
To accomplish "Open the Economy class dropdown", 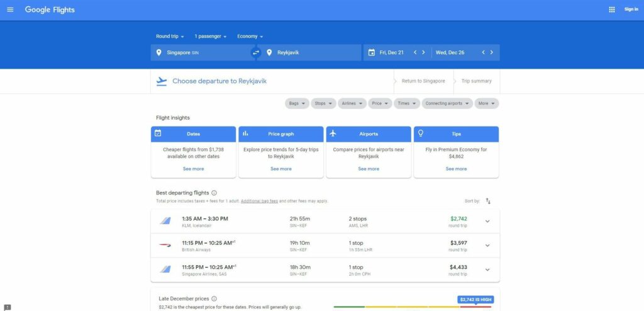I will pyautogui.click(x=250, y=37).
